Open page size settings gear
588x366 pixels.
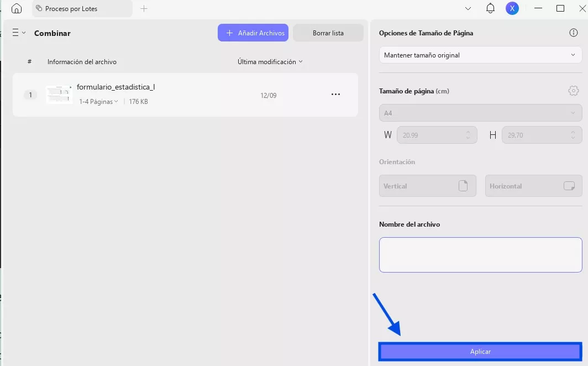tap(574, 91)
